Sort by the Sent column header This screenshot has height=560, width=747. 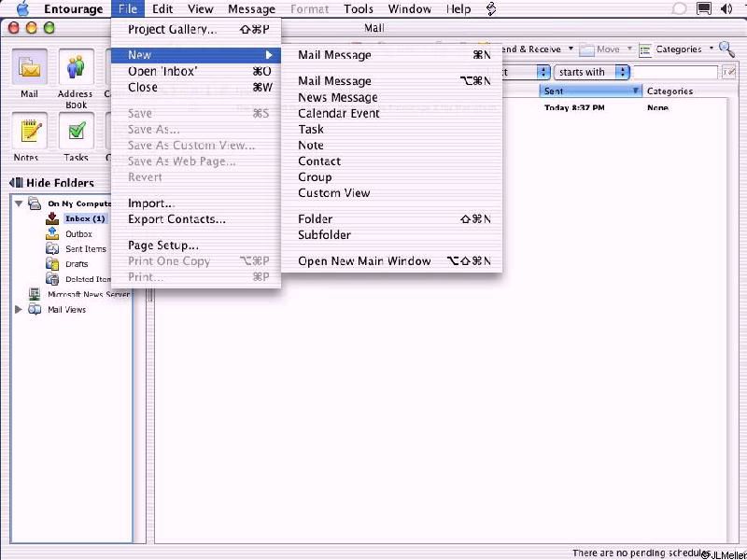(591, 91)
